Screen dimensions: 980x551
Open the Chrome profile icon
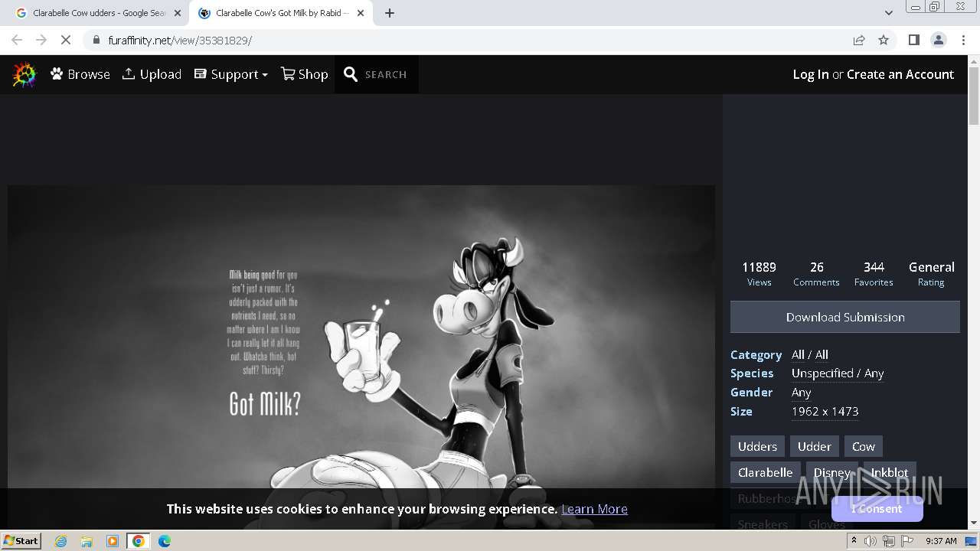pos(939,40)
